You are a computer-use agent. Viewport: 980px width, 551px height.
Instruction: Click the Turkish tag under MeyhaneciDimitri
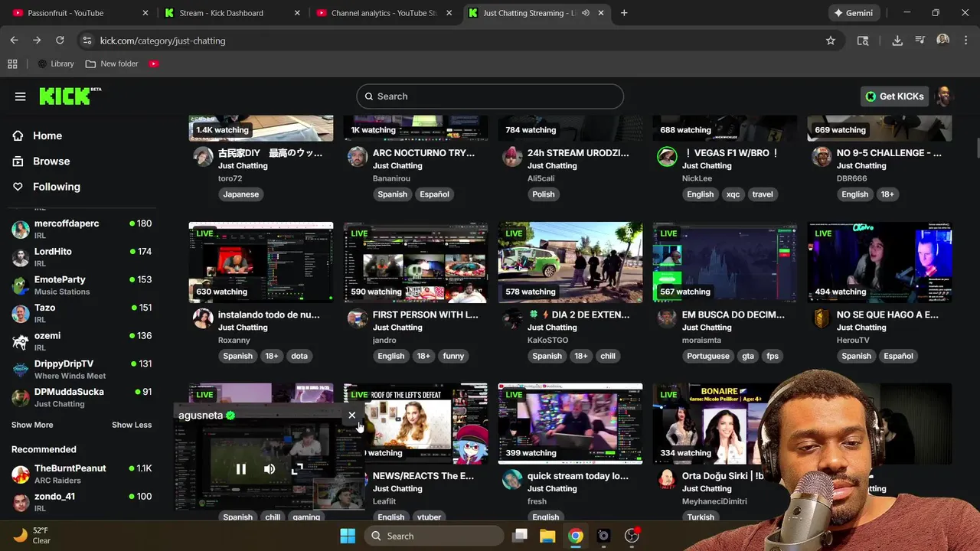[x=701, y=517]
